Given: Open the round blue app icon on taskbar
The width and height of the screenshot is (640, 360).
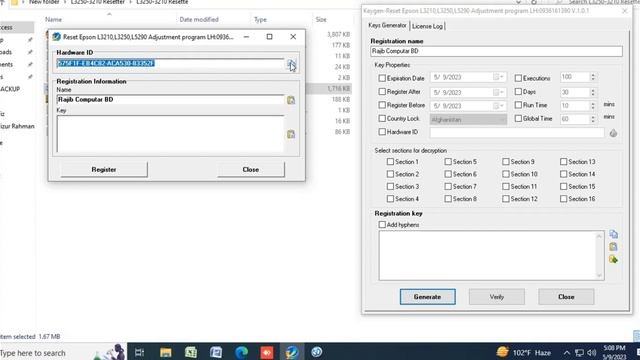Looking at the screenshot, I should tap(317, 352).
